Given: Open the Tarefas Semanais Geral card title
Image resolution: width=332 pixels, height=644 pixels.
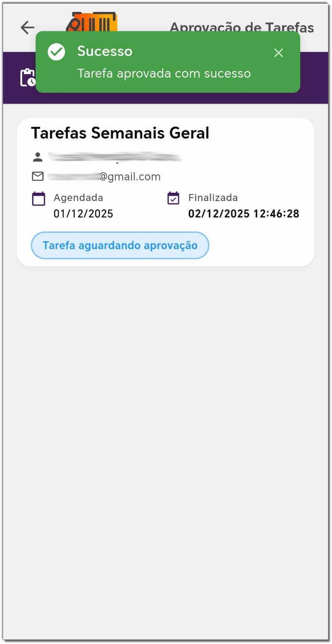Looking at the screenshot, I should (120, 133).
